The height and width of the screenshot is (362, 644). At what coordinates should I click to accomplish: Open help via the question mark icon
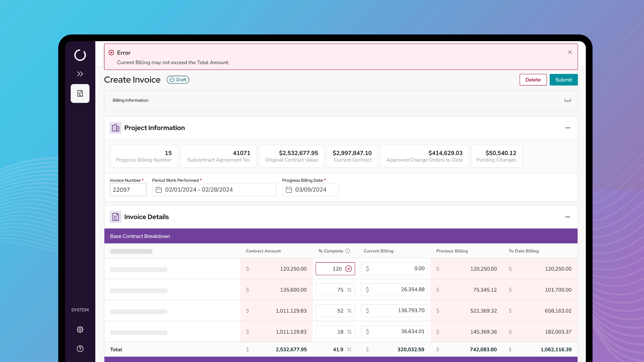[x=80, y=349]
